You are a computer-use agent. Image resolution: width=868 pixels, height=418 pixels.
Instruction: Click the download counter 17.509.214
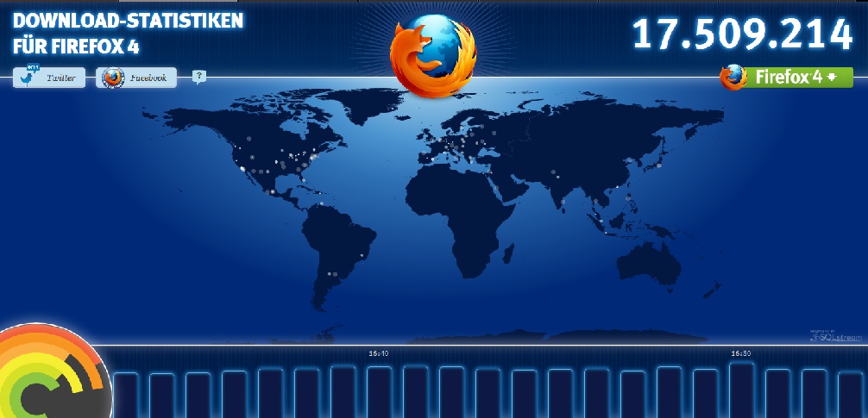(x=742, y=34)
